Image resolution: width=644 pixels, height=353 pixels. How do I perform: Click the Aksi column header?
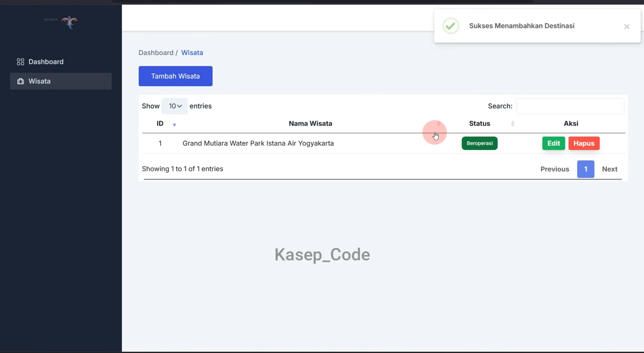point(571,123)
